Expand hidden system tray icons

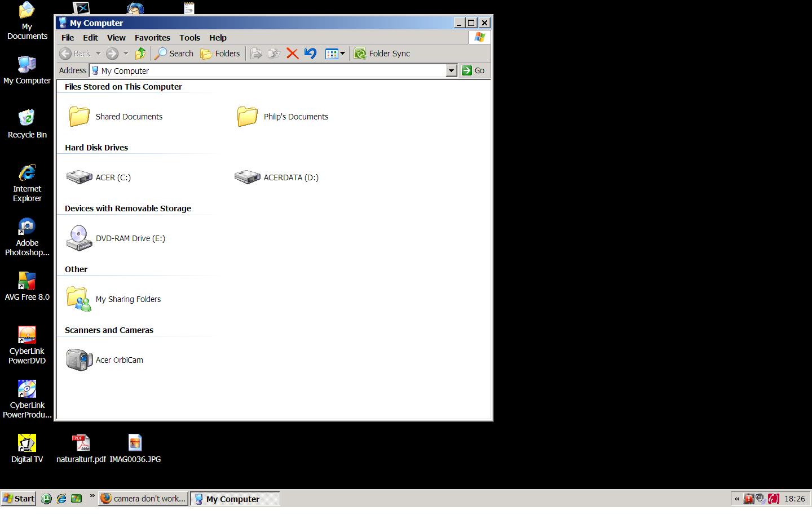(736, 499)
